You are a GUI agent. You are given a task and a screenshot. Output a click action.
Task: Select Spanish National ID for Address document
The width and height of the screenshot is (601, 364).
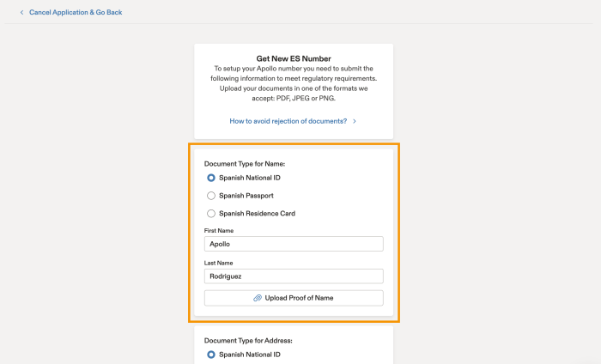211,355
